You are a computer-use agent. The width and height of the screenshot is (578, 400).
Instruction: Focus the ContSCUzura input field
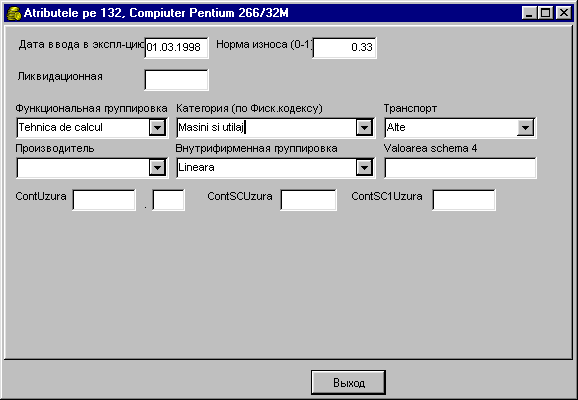point(309,200)
